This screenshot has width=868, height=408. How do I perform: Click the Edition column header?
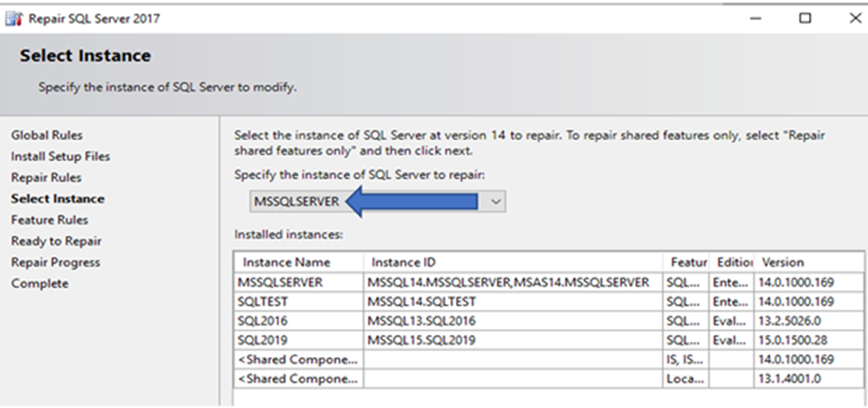click(x=735, y=262)
